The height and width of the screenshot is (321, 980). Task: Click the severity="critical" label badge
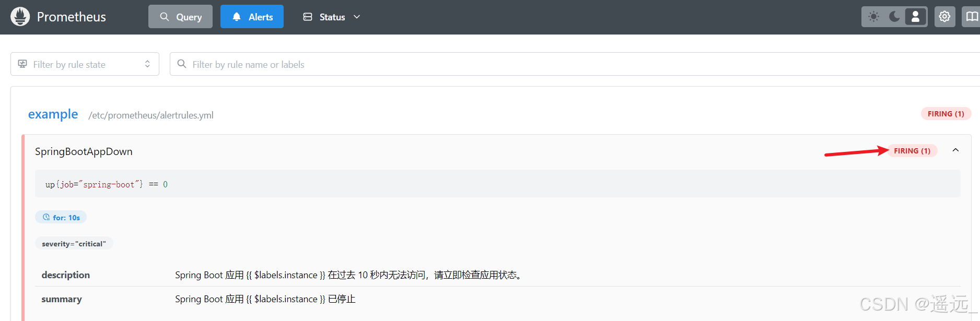74,244
